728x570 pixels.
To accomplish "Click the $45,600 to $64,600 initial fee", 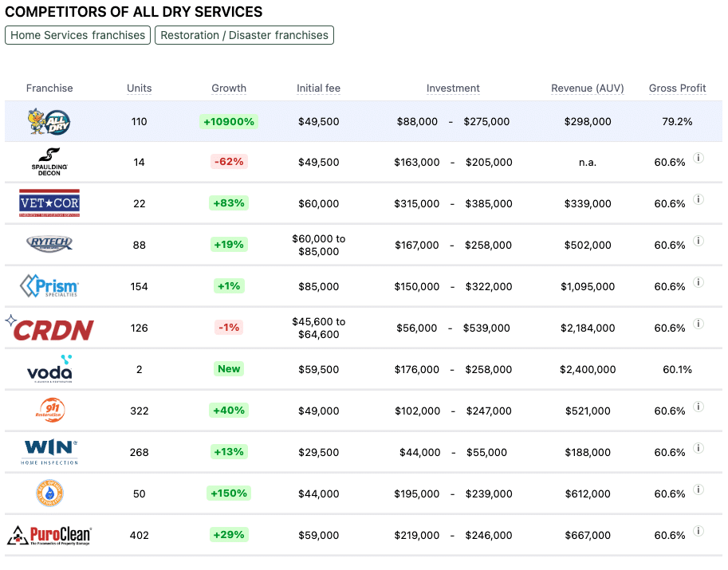I will tap(318, 328).
